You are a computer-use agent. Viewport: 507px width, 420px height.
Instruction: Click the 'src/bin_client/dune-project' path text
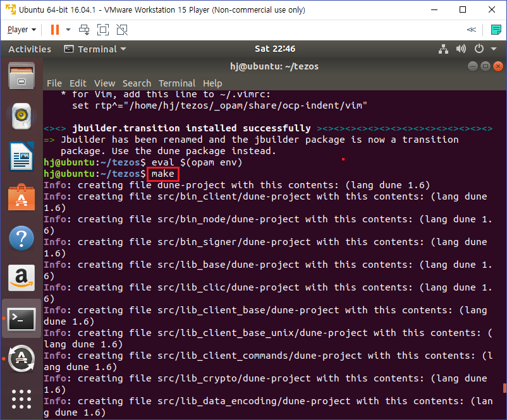click(234, 196)
